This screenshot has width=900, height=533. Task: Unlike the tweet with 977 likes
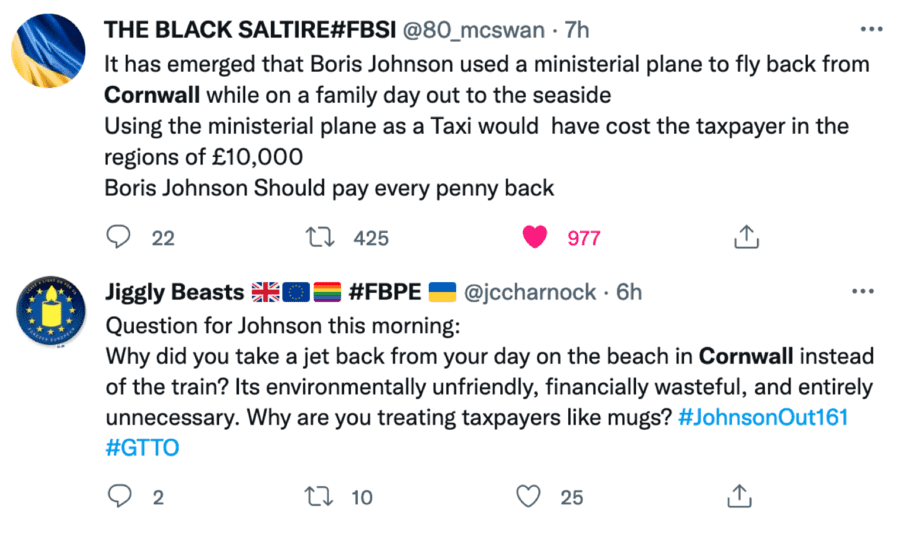coord(536,238)
